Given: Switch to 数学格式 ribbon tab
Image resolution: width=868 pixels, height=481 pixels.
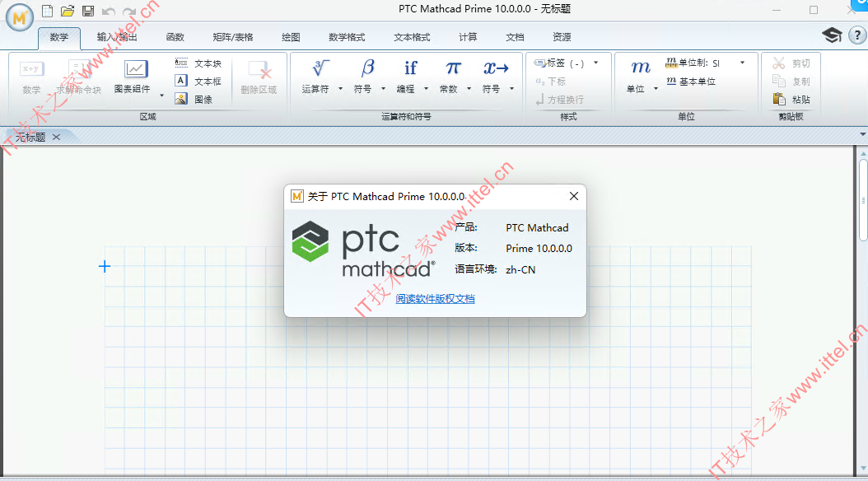Looking at the screenshot, I should [347, 37].
